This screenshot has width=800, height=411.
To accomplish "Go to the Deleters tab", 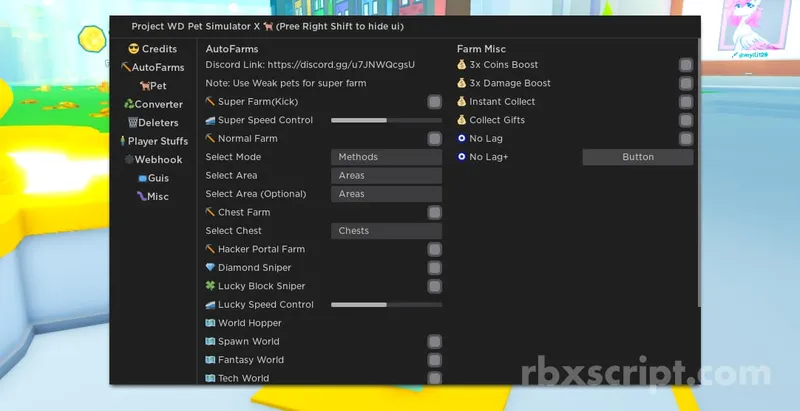I will click(153, 122).
